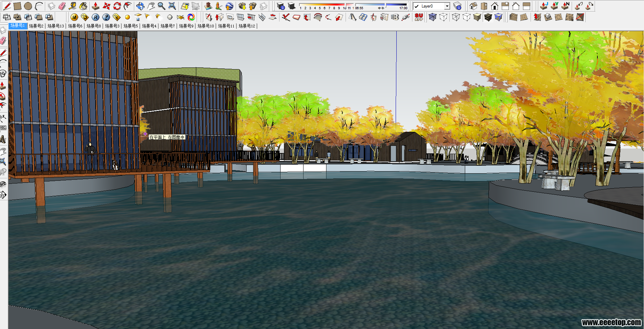Select the 3D Text tool in left toolbar

(x=3, y=139)
